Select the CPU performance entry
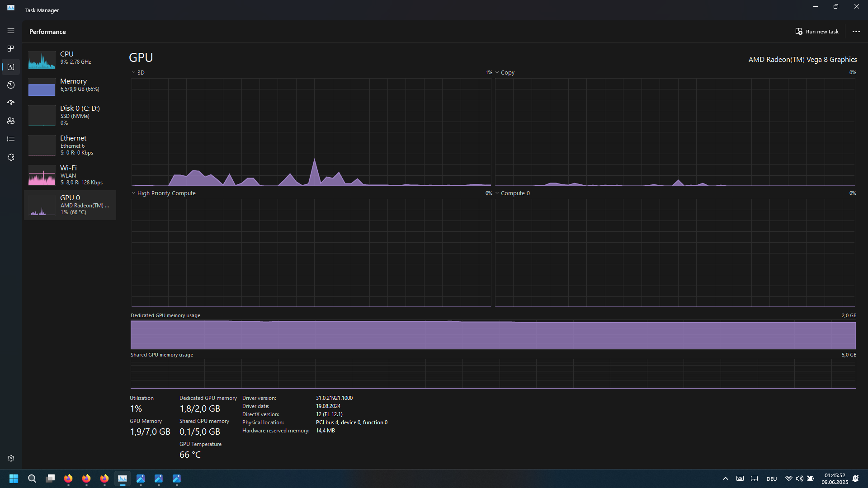The image size is (868, 488). click(70, 60)
